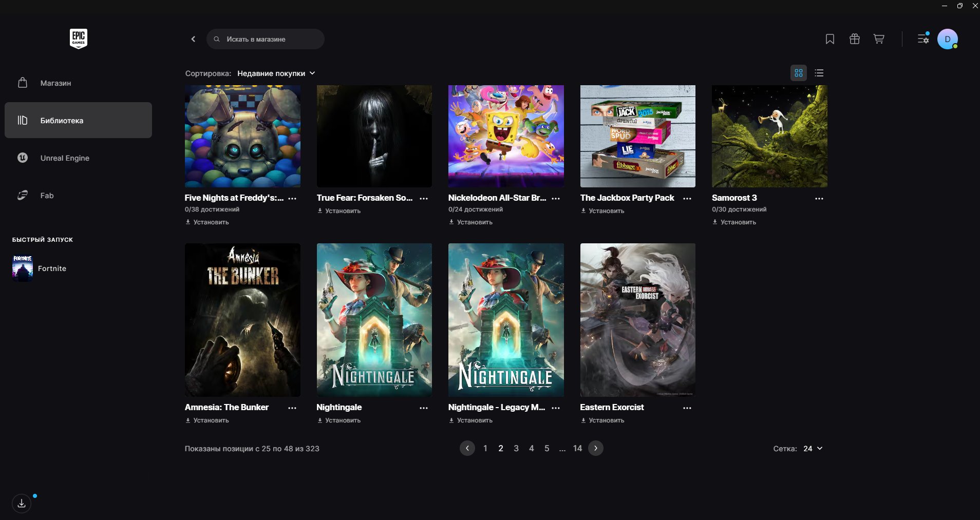The height and width of the screenshot is (520, 980).
Task: Click the 0/30 достижений achievements text
Action: click(739, 209)
